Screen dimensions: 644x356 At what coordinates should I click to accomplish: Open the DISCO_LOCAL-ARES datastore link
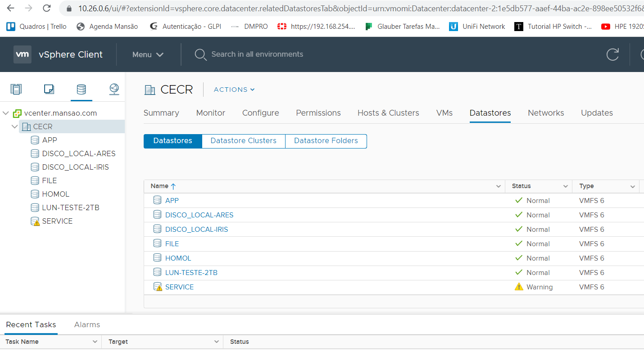pyautogui.click(x=199, y=215)
